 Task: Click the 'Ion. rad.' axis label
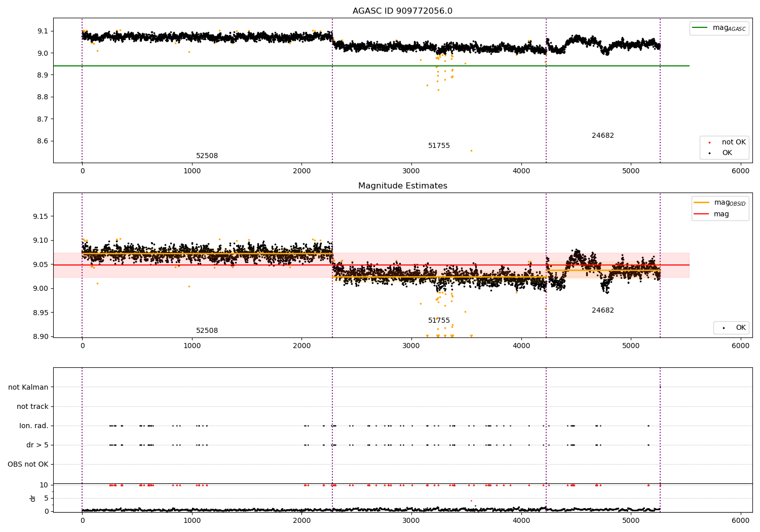34,426
